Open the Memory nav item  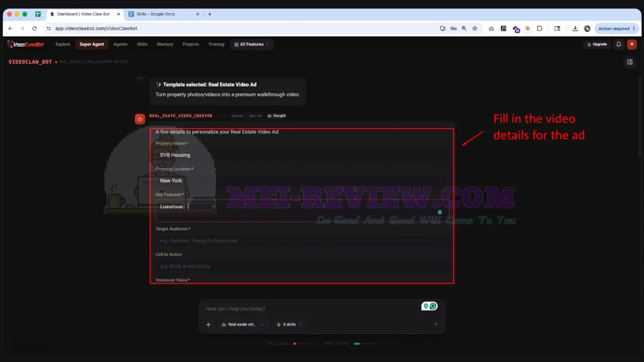click(x=165, y=44)
